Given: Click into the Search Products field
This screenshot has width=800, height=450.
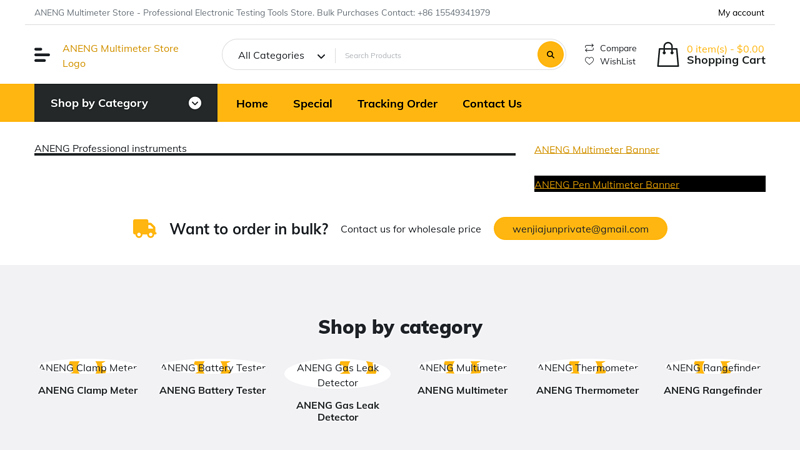Looking at the screenshot, I should pyautogui.click(x=435, y=55).
